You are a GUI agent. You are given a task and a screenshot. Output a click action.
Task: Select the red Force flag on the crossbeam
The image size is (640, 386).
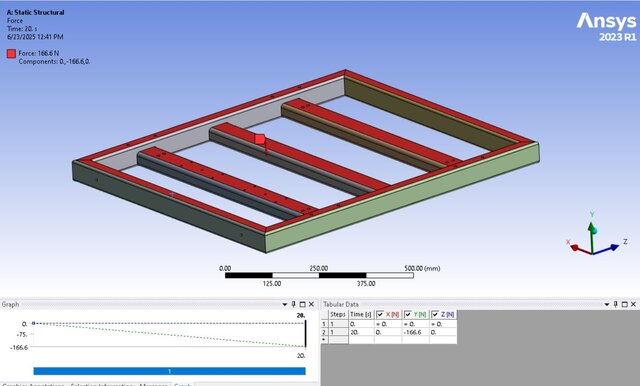[x=260, y=139]
